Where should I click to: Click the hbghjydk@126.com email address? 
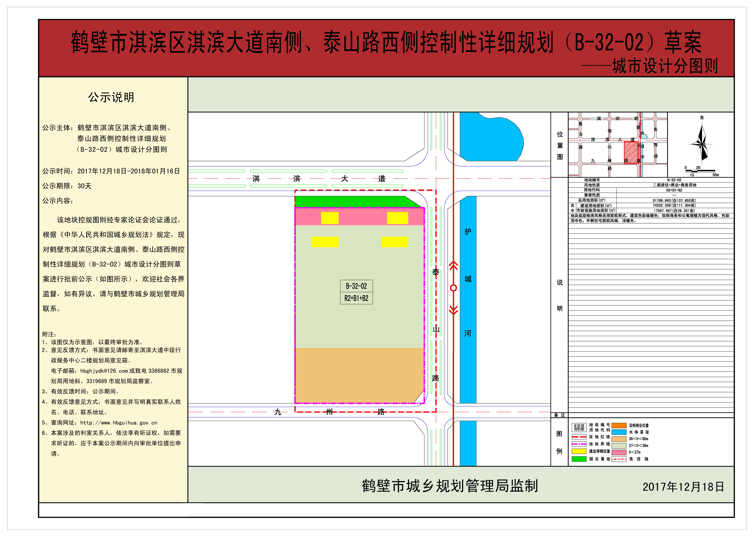tap(104, 371)
